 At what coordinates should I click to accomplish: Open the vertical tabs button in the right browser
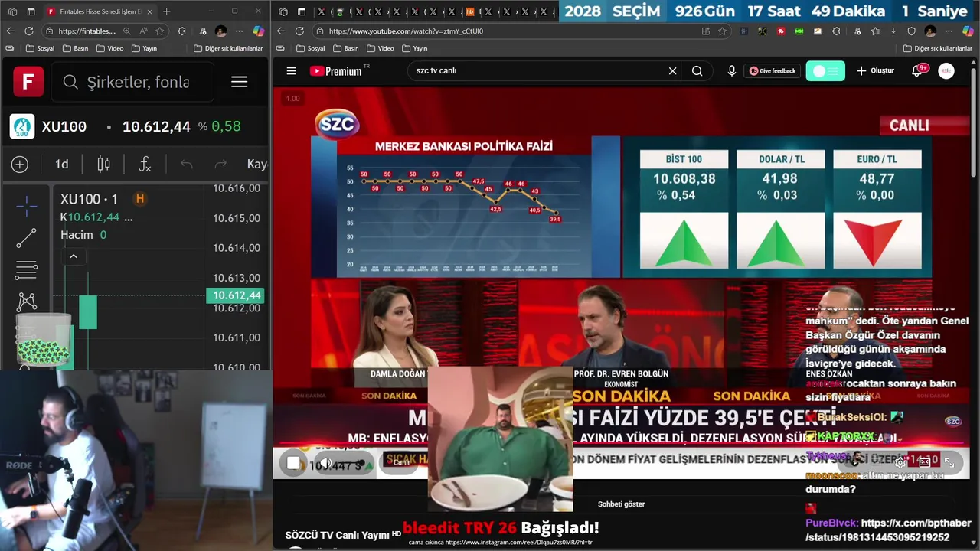click(x=302, y=11)
